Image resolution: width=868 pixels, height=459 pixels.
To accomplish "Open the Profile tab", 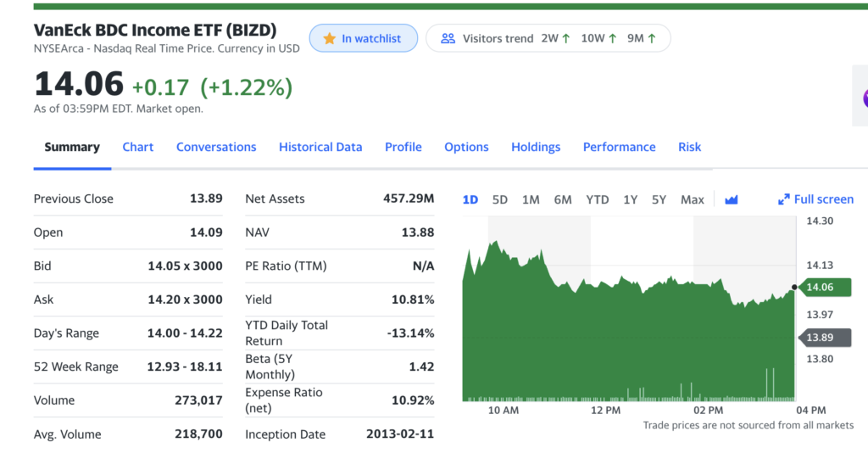I will [403, 147].
